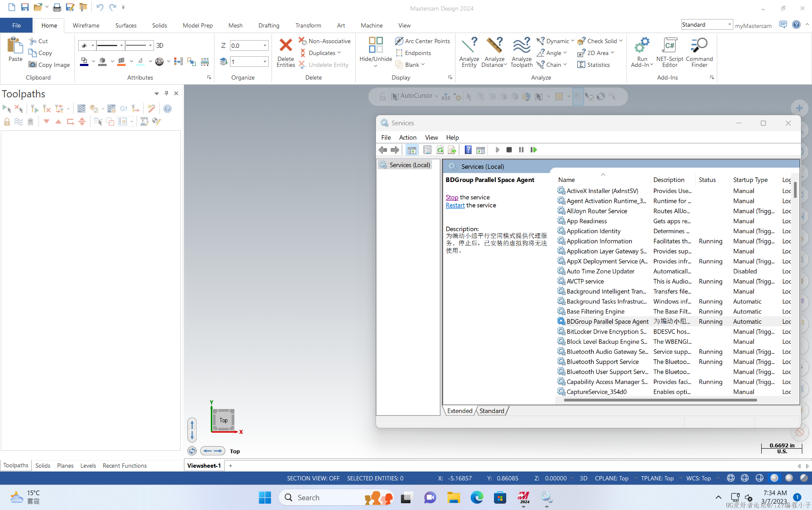
Task: Toggle SECTION VIEW: OFF in status bar
Action: (313, 478)
